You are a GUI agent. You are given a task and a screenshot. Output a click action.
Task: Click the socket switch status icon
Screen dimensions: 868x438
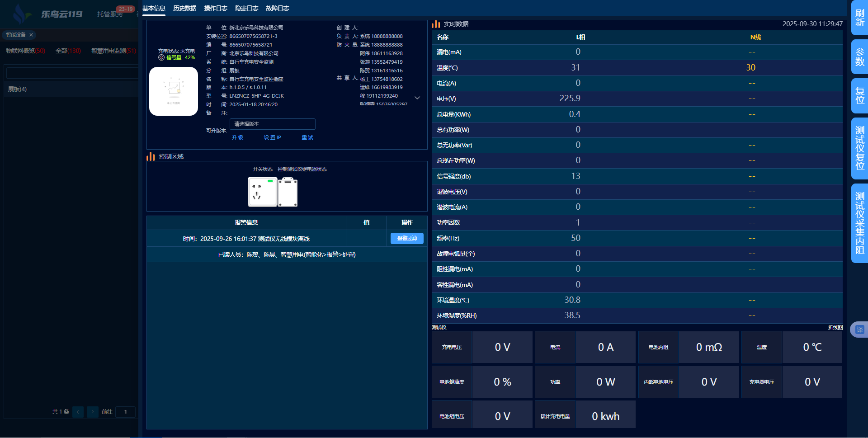[x=262, y=192]
